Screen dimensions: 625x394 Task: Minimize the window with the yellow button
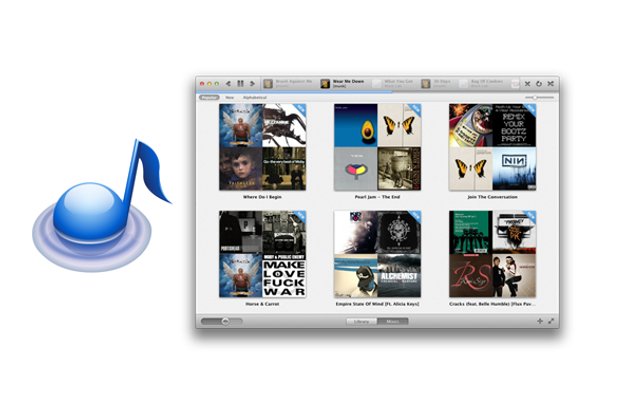click(209, 84)
